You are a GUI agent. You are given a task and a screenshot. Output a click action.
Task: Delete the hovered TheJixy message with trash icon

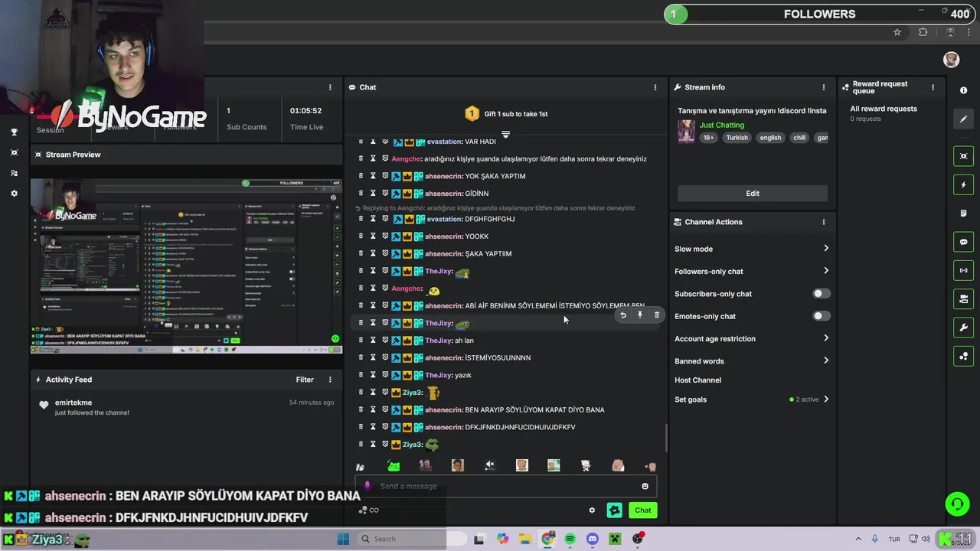tap(657, 315)
